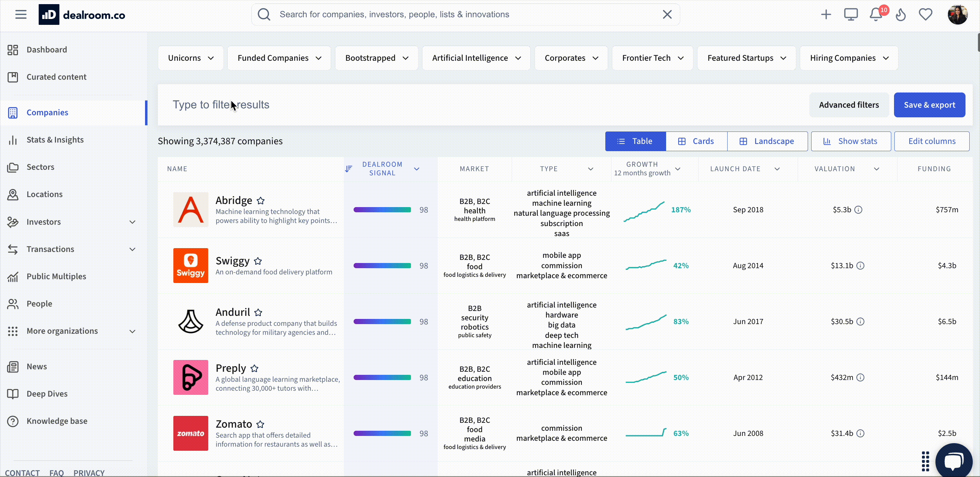The height and width of the screenshot is (477, 980).
Task: Open the chat support bubble
Action: pyautogui.click(x=953, y=461)
